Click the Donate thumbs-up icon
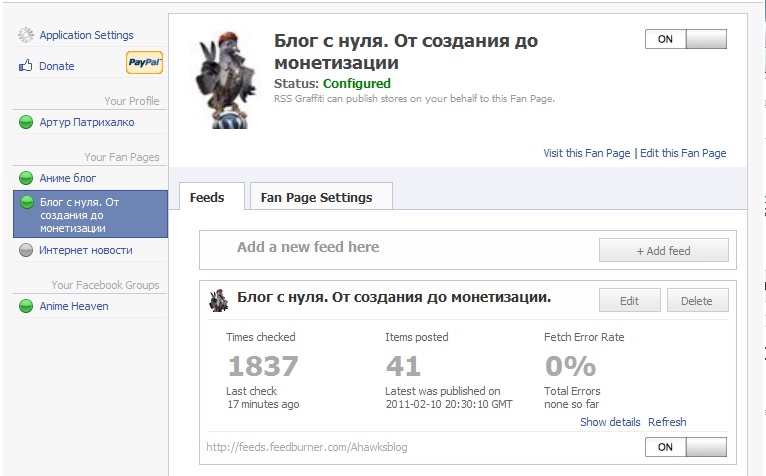This screenshot has width=766, height=476. coord(26,66)
